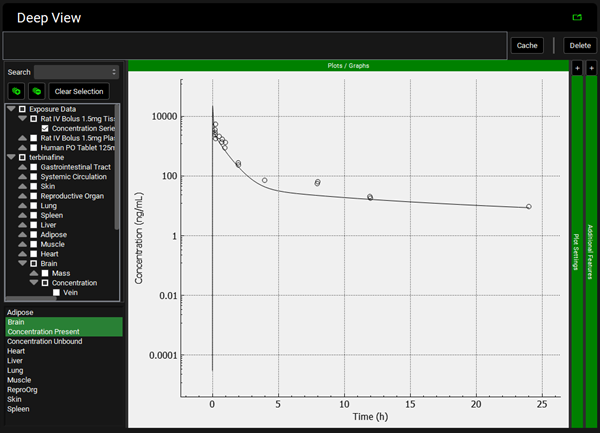
Task: Select the Plots / Graphs tab header
Action: (348, 66)
